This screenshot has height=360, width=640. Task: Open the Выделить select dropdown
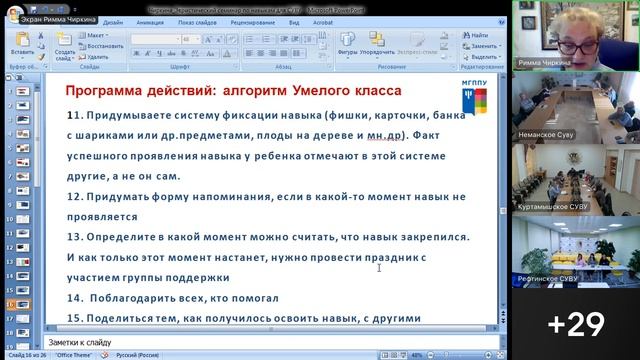[482, 57]
